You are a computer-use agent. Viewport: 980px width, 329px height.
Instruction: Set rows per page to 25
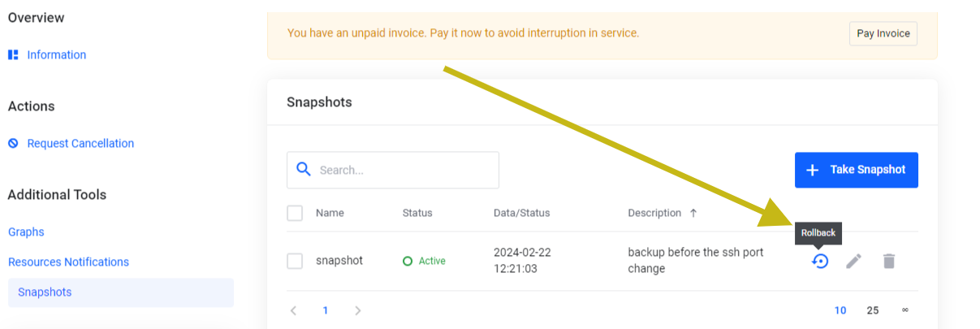click(873, 310)
